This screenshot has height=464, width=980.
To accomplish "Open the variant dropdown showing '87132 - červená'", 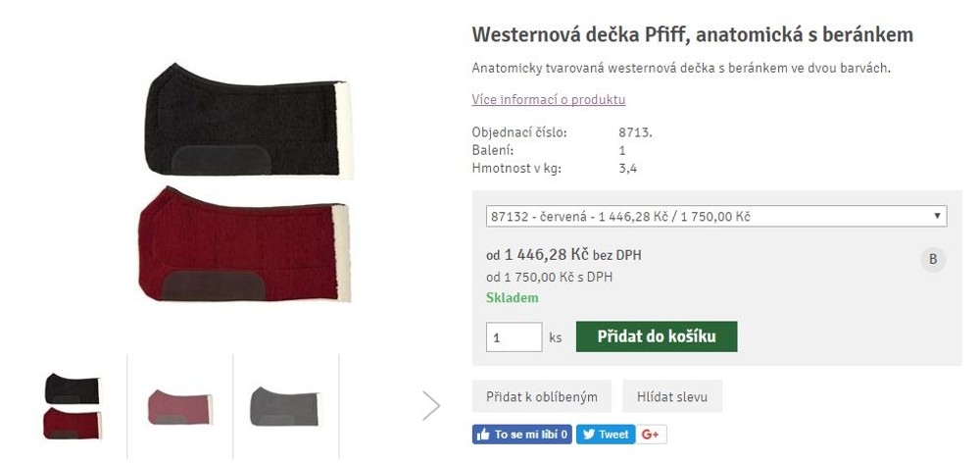I will coord(715,216).
